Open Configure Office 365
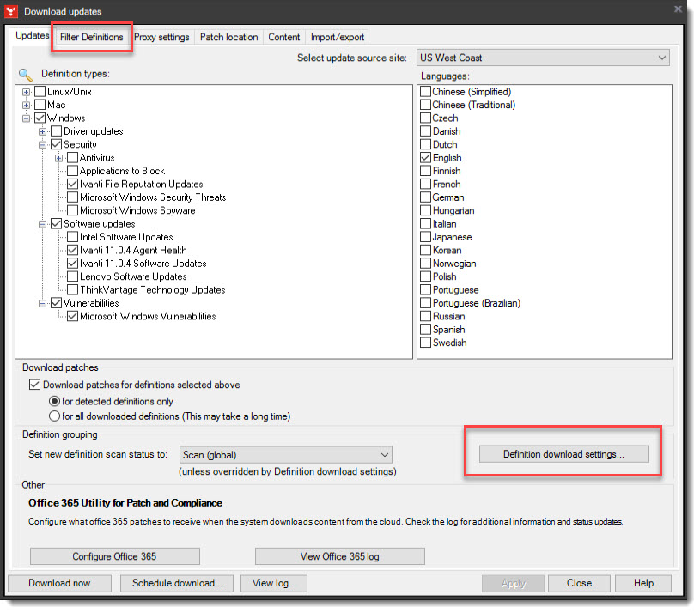Screen dimensions: 700x613 pyautogui.click(x=114, y=556)
